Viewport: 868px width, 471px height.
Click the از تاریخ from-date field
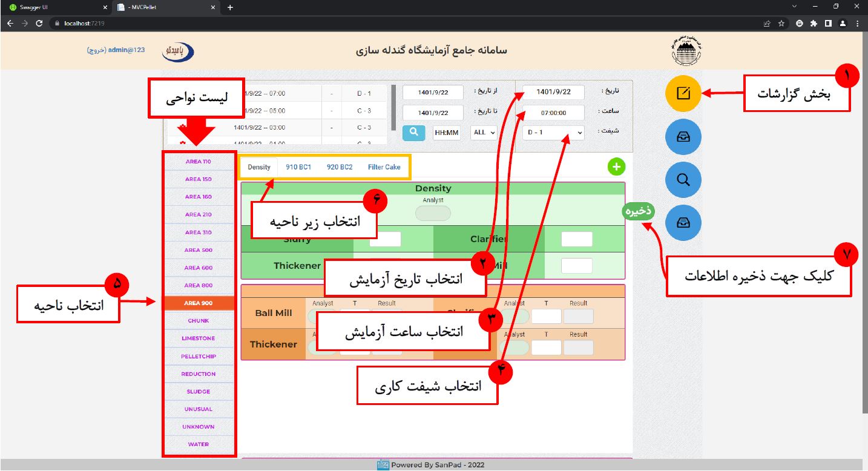433,92
